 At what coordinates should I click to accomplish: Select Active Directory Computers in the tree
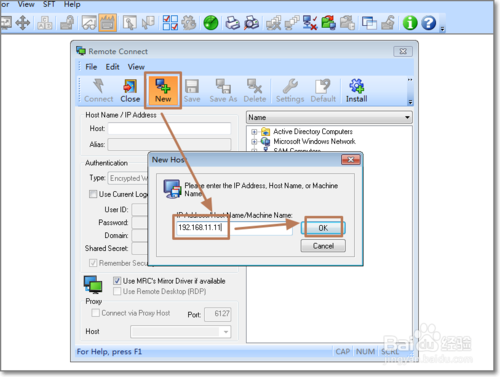click(313, 131)
